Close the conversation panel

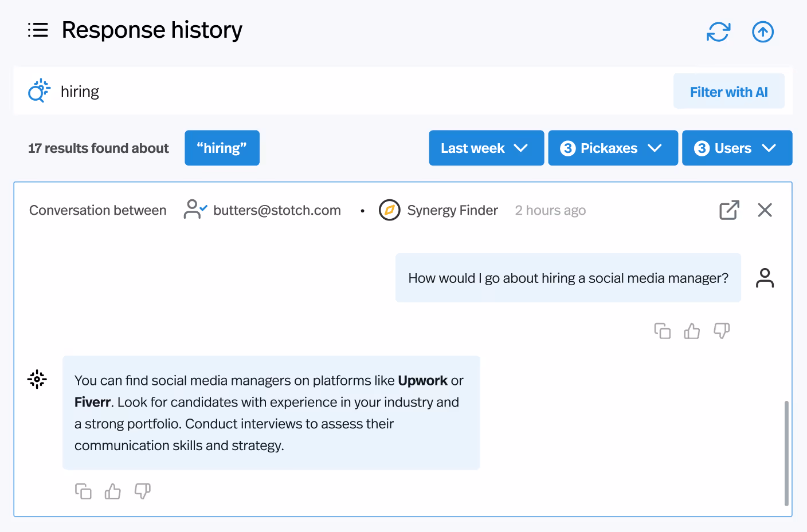point(765,210)
